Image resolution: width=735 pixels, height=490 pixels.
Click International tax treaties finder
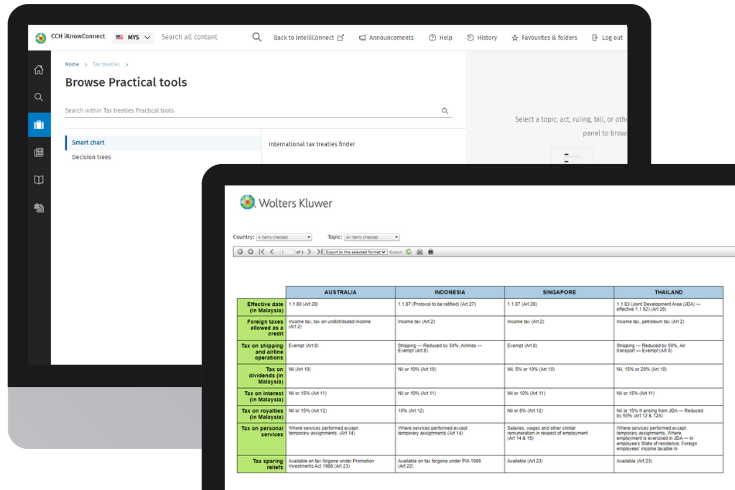[311, 144]
